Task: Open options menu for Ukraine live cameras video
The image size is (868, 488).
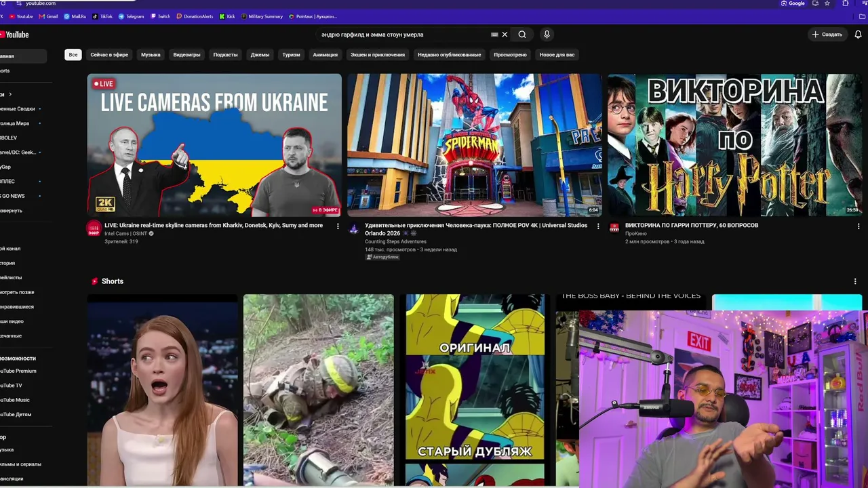Action: click(x=338, y=226)
